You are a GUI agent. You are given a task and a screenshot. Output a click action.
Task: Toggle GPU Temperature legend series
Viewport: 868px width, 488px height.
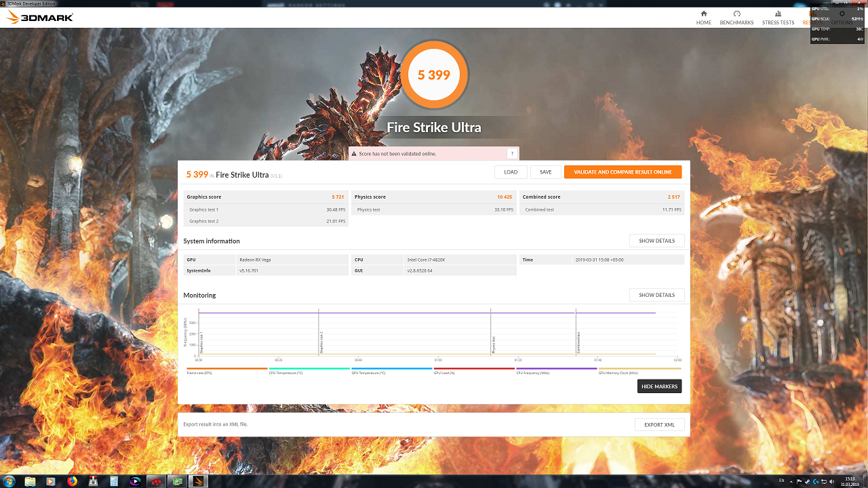click(x=392, y=371)
